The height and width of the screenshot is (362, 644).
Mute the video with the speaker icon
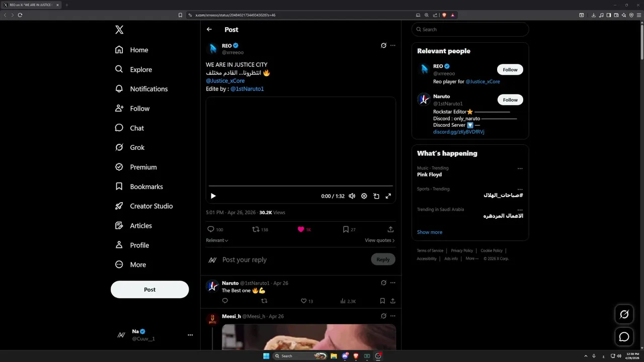352,196
